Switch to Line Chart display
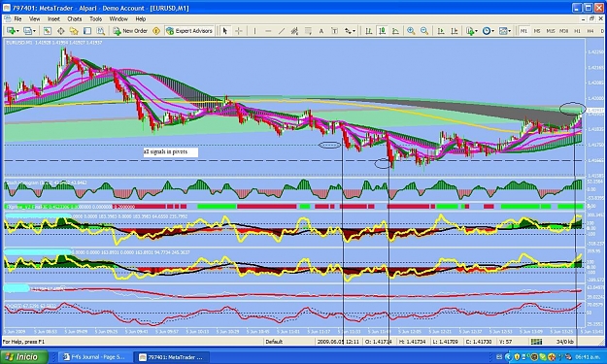 [395, 31]
